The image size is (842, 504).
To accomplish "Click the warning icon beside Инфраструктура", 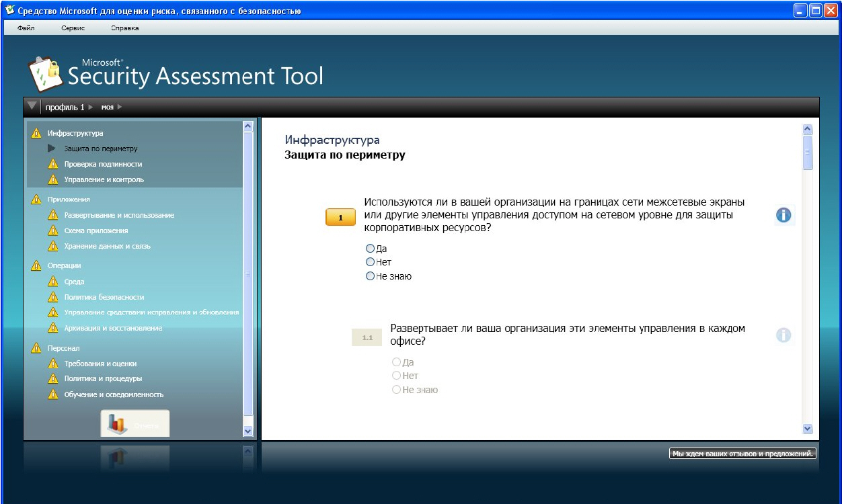I will 36,133.
